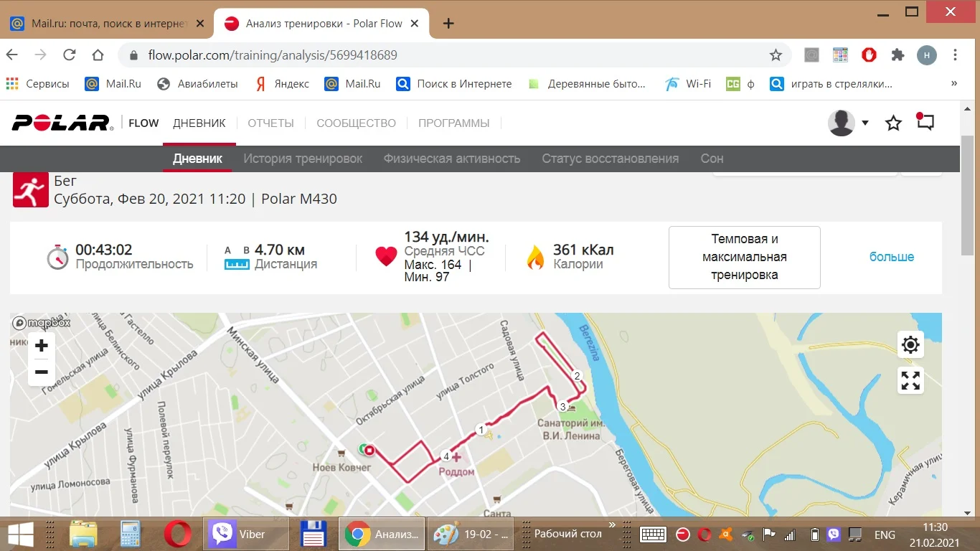Open the Chrome profile H avatar
980x551 pixels.
(927, 55)
